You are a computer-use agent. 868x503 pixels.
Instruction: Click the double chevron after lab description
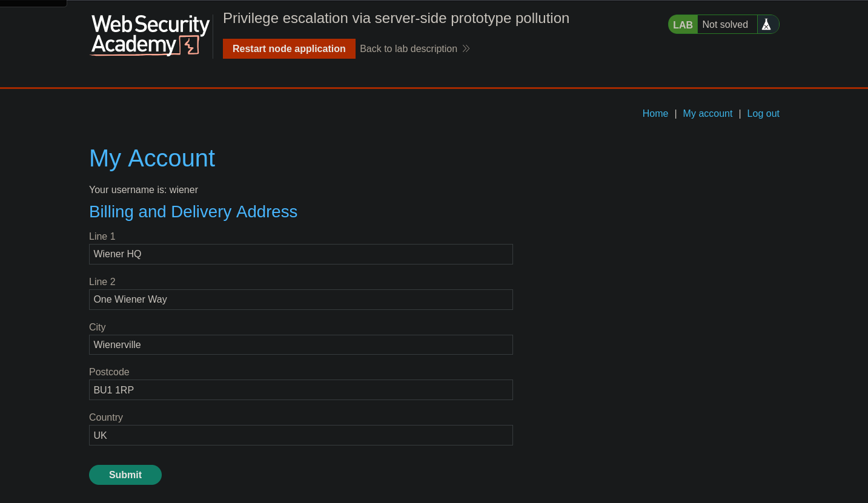[466, 48]
